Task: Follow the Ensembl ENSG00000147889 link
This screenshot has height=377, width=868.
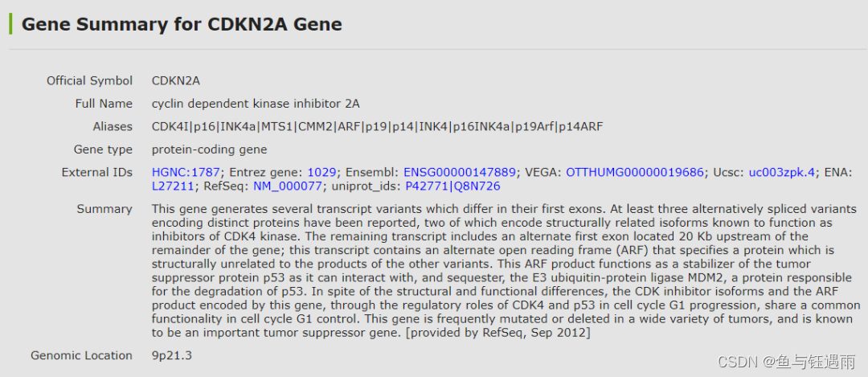Action: (x=459, y=172)
